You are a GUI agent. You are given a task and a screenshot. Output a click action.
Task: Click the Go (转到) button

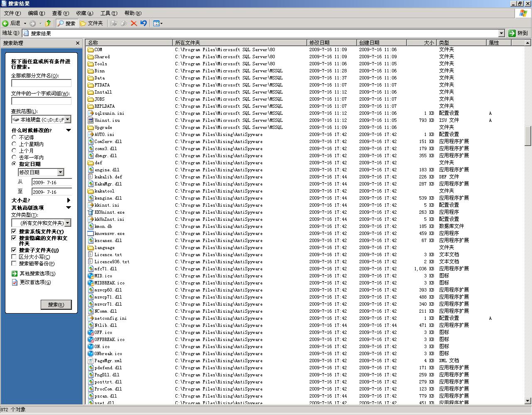point(518,33)
